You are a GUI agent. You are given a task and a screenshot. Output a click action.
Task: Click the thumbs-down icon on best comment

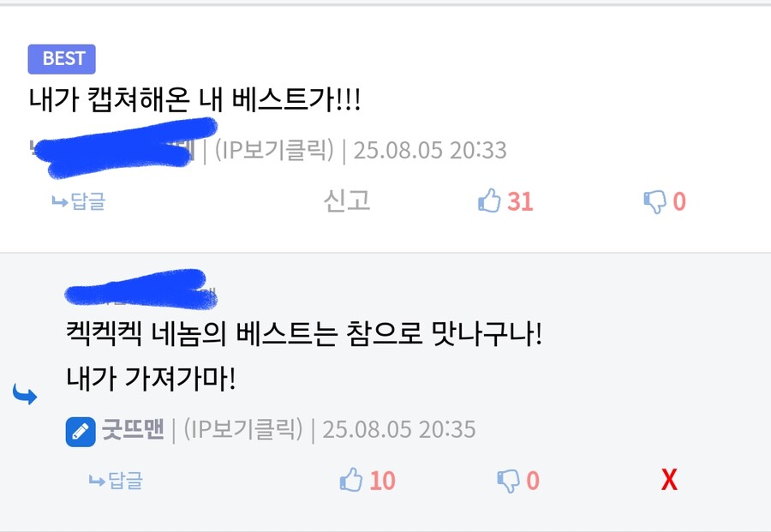(655, 201)
